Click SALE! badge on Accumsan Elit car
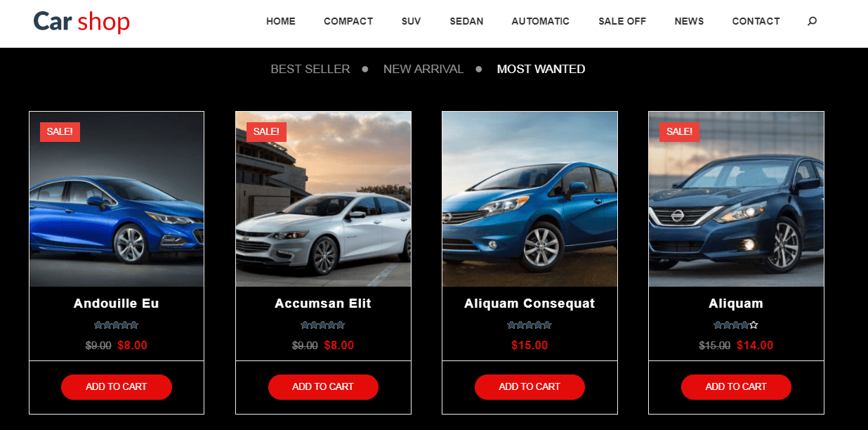The width and height of the screenshot is (868, 430). 266,131
